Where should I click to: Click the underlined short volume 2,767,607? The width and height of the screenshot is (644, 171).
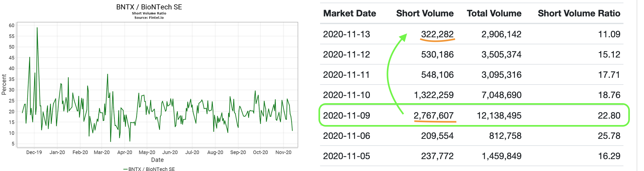coord(434,116)
